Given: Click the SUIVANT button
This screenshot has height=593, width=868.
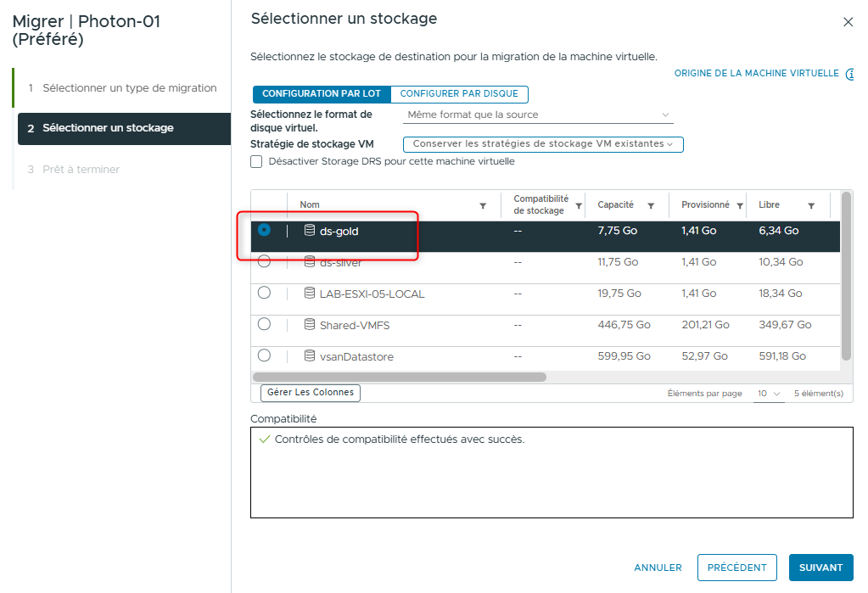Looking at the screenshot, I should click(820, 567).
